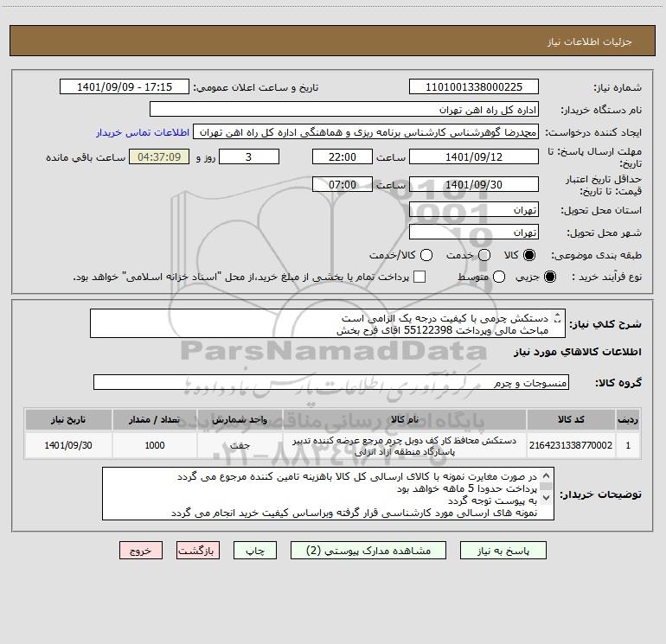This screenshot has width=666, height=644.
Task: Click the شماره نیاز number field
Action: (x=474, y=87)
